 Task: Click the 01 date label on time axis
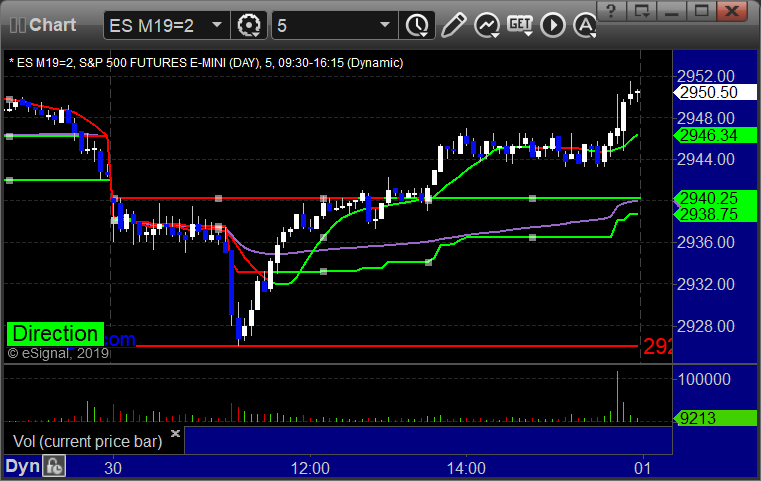point(643,468)
